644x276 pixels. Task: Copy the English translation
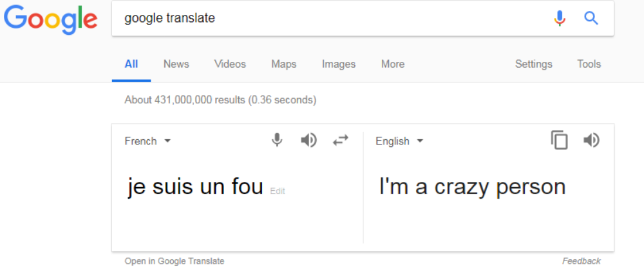(559, 140)
